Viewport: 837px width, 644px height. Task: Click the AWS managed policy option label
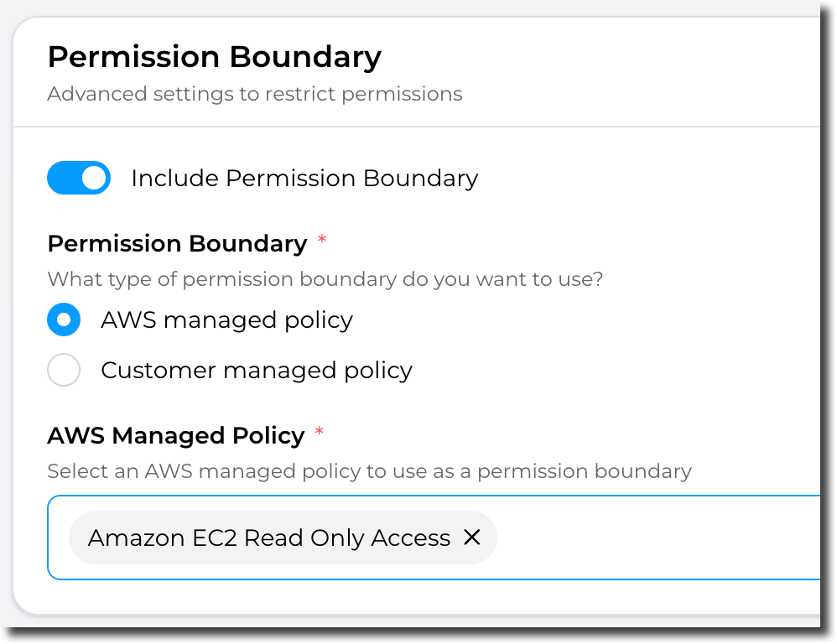tap(226, 320)
